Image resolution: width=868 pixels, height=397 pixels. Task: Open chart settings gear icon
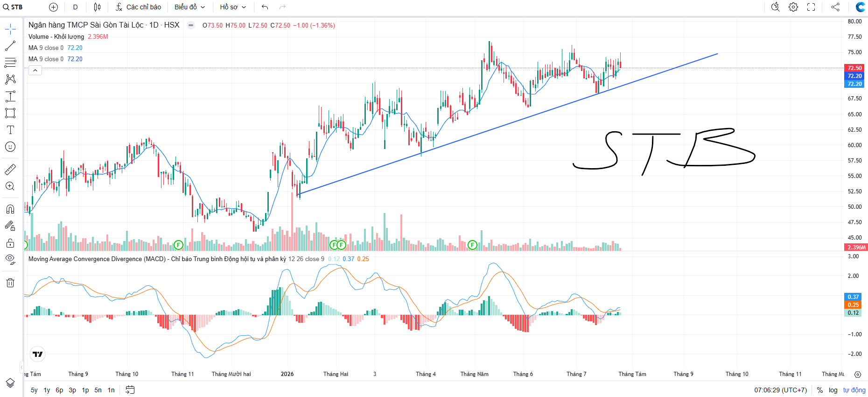(793, 7)
